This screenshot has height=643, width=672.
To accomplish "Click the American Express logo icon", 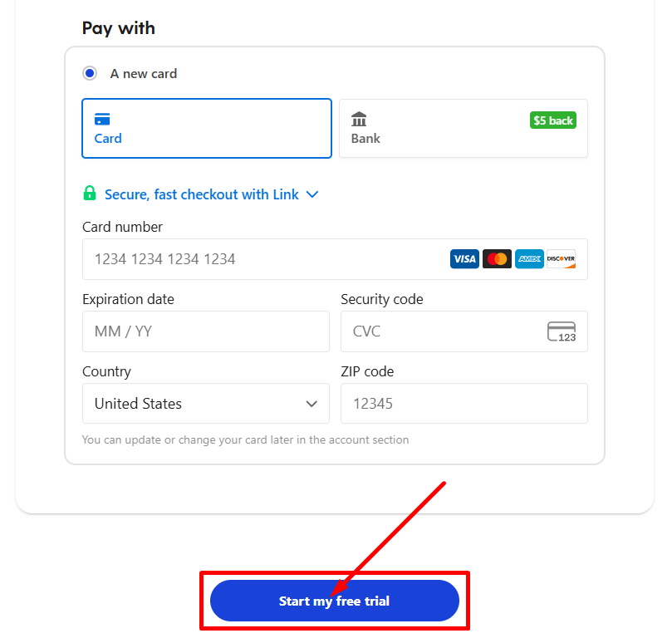I will (x=529, y=259).
